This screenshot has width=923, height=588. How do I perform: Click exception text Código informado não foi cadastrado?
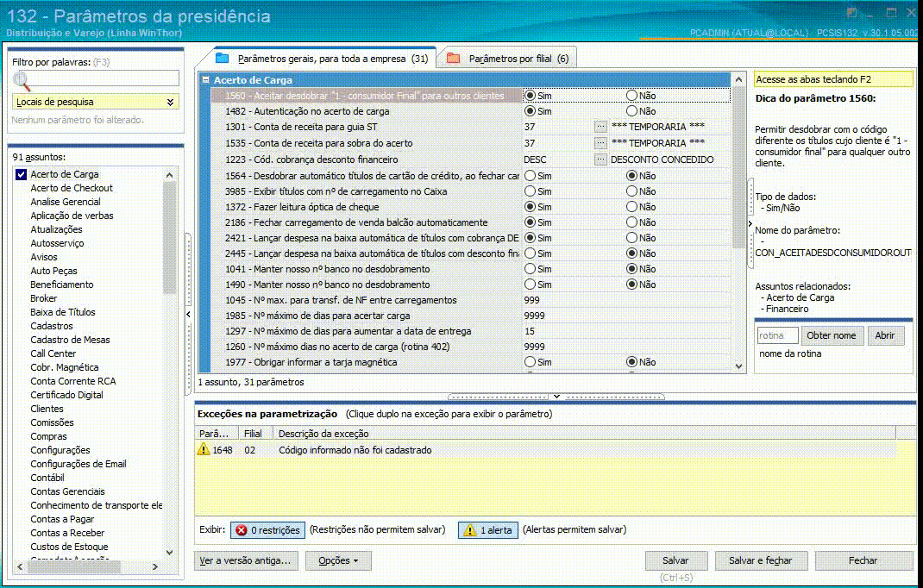(x=355, y=450)
